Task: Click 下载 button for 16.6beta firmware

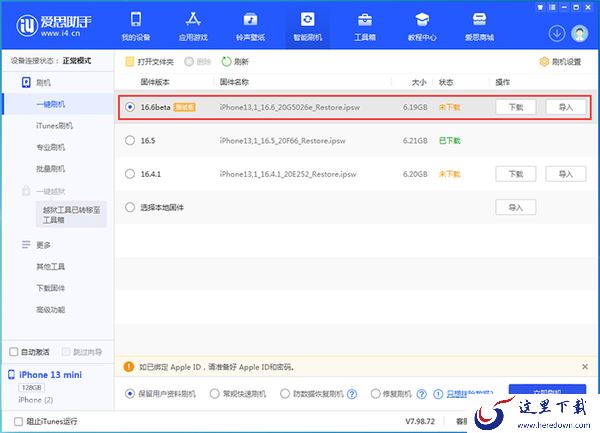Action: point(515,107)
